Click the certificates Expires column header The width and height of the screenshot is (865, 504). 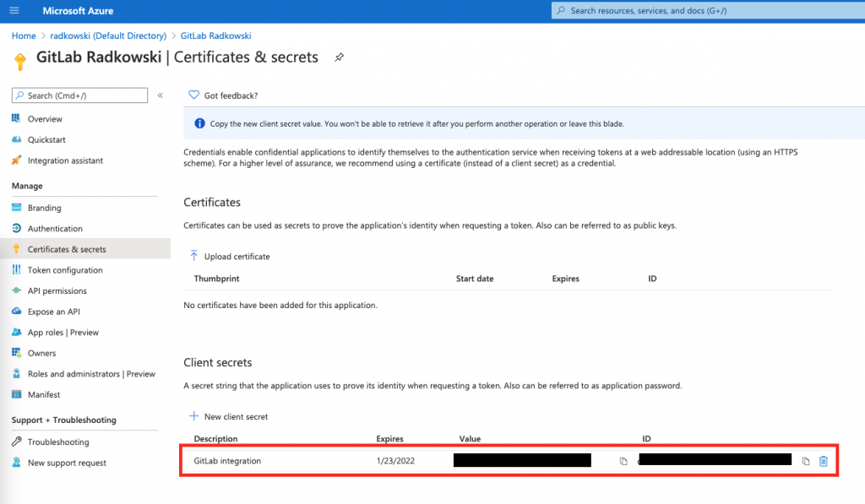[565, 279]
